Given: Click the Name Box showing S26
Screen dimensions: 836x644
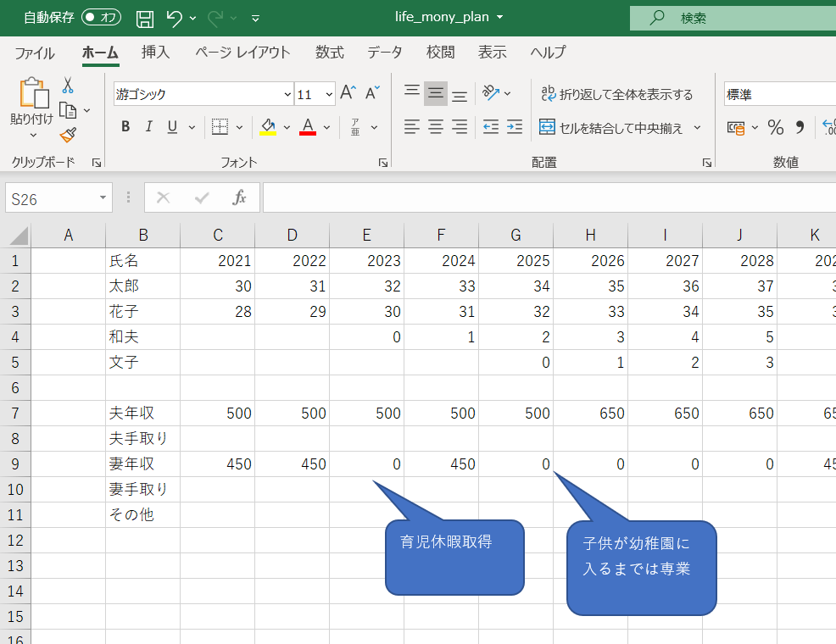Looking at the screenshot, I should click(59, 198).
